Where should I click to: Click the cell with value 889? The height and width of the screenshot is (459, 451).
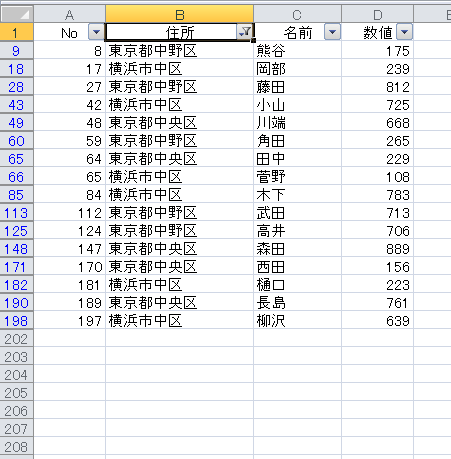point(377,249)
